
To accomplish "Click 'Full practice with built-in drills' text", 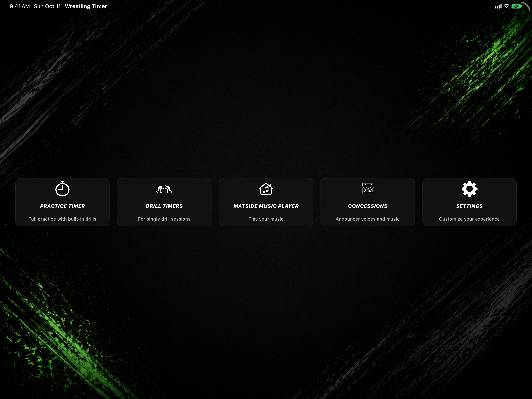I will [62, 219].
